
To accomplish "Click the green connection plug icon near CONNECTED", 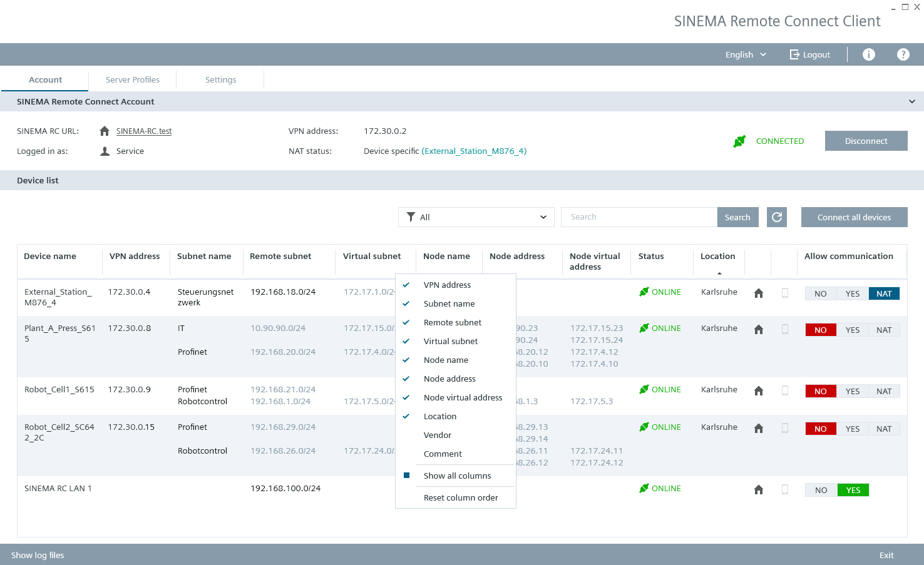I will pyautogui.click(x=739, y=141).
